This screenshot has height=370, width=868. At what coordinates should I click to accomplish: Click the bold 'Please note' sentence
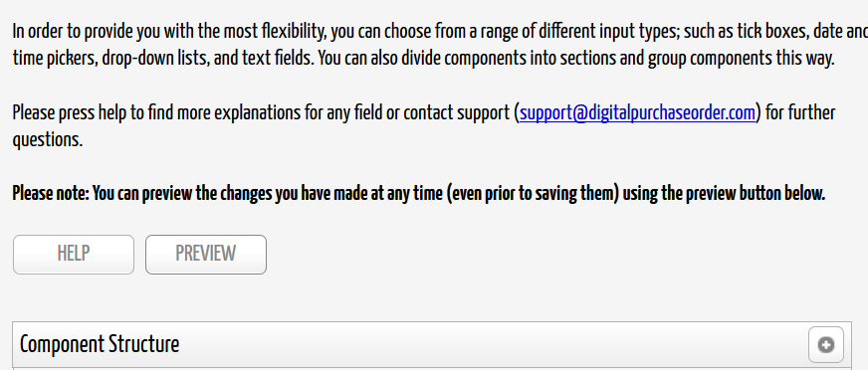[418, 194]
